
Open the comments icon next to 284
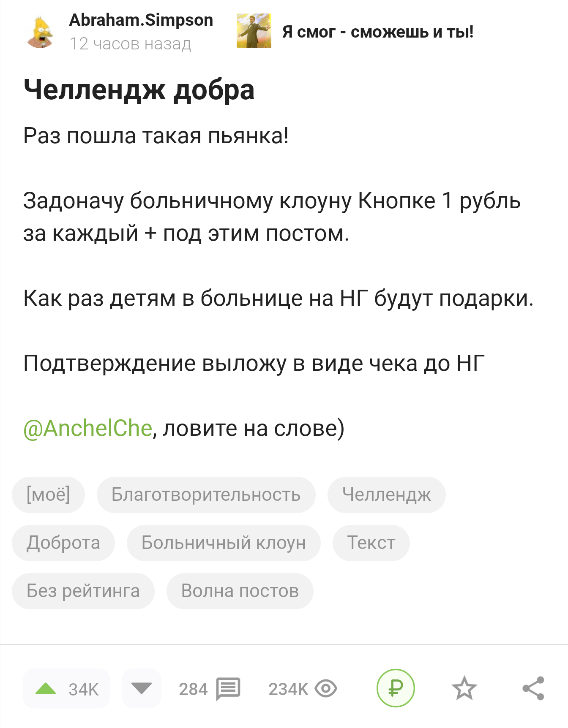[x=228, y=689]
